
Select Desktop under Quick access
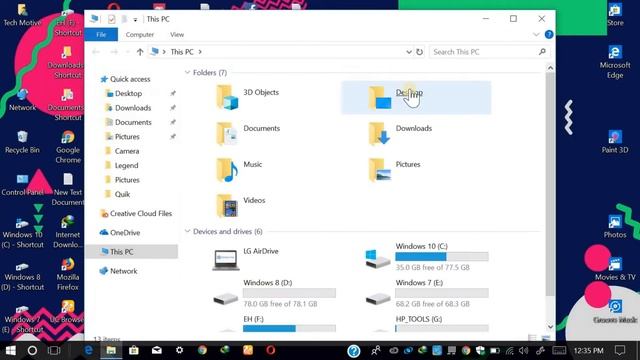pos(124,93)
